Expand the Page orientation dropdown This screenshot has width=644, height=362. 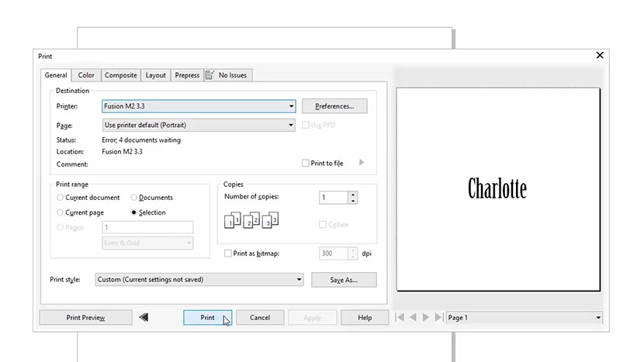tap(199, 125)
